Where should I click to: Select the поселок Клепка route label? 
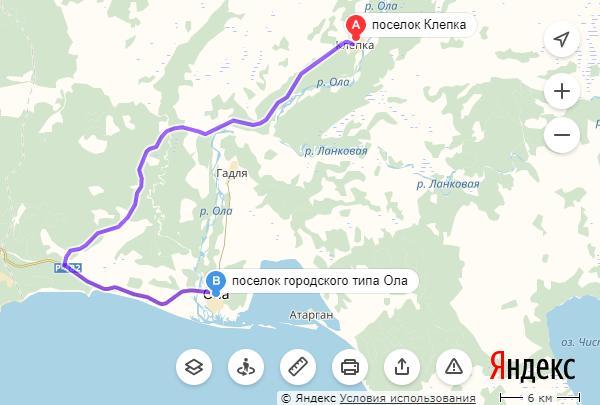coord(419,25)
